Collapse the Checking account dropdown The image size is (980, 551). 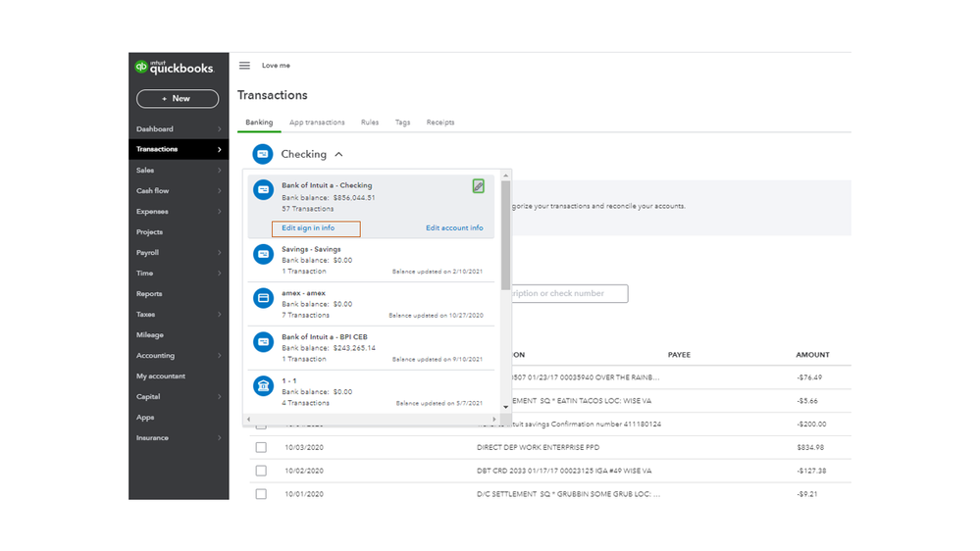(x=338, y=154)
